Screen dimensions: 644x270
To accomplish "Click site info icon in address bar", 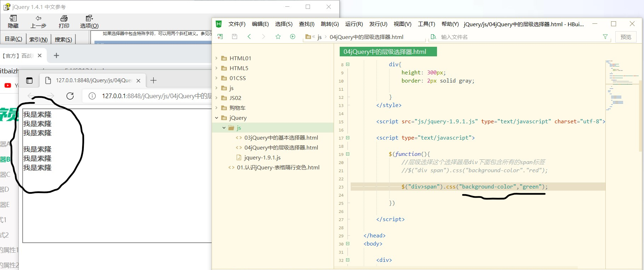I will tap(92, 96).
